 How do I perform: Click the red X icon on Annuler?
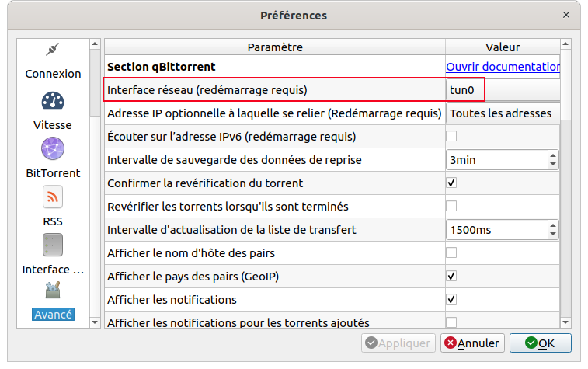pyautogui.click(x=451, y=343)
